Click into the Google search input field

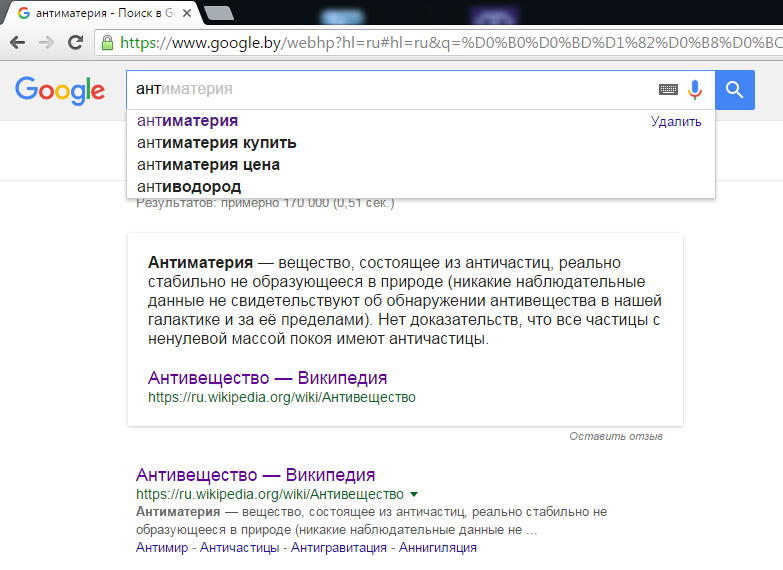(x=390, y=89)
